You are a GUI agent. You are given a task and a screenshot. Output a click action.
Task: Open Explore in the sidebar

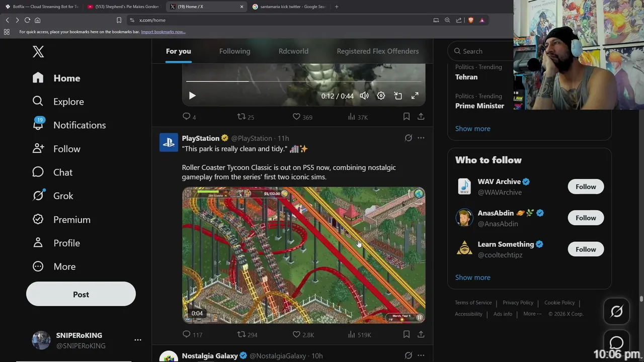click(58, 102)
